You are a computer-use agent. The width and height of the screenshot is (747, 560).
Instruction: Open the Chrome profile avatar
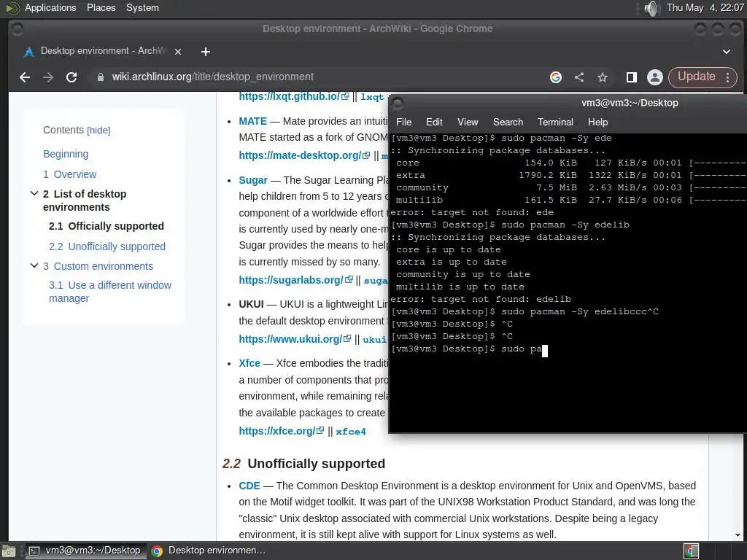[655, 77]
